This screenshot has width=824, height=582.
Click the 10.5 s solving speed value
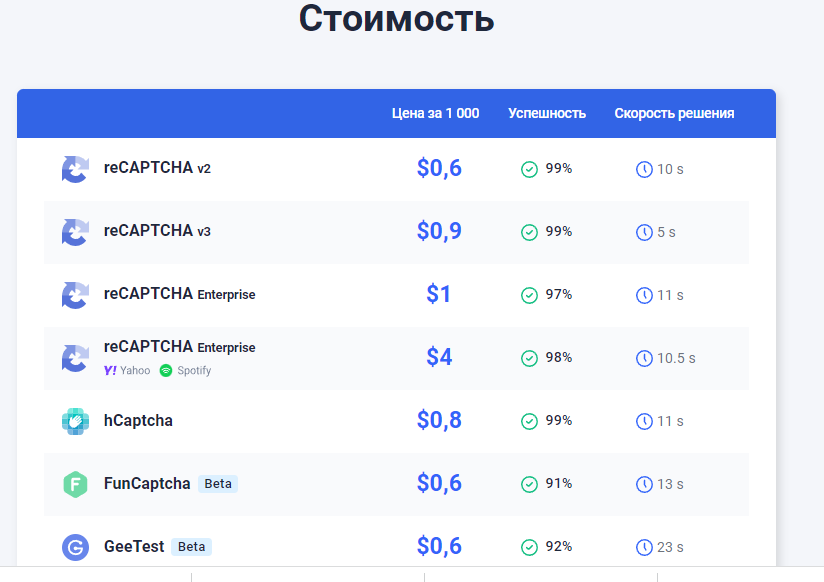[676, 359]
